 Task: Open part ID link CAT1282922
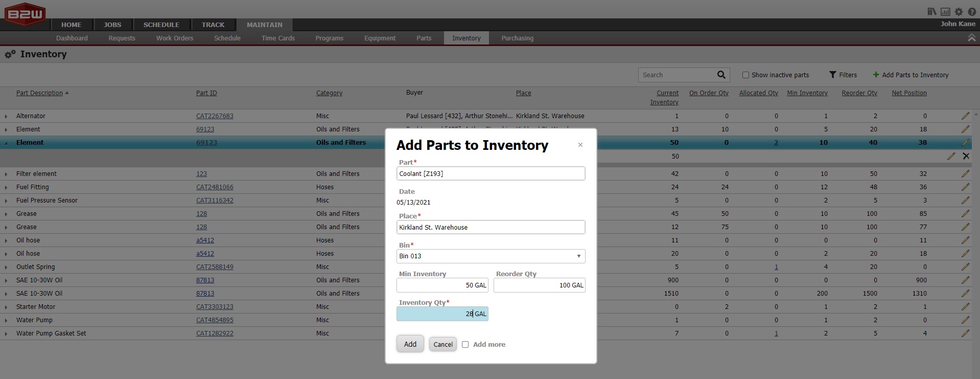215,333
